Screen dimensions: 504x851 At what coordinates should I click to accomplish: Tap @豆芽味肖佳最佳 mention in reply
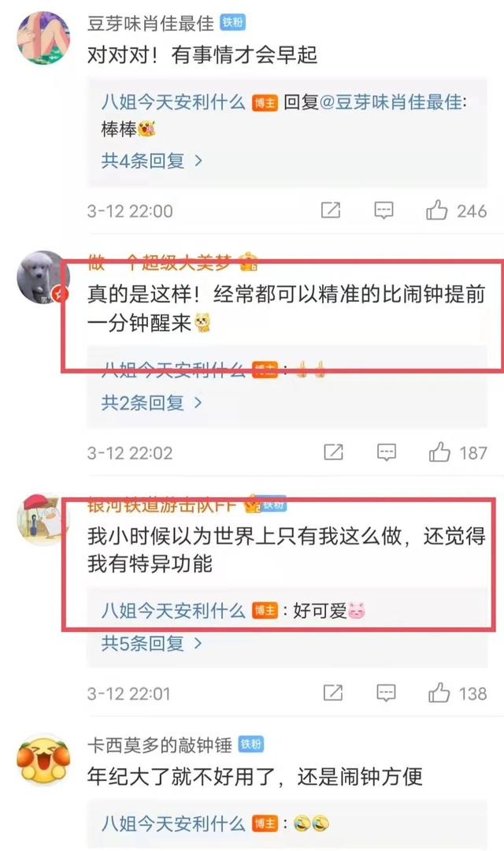pos(391,102)
